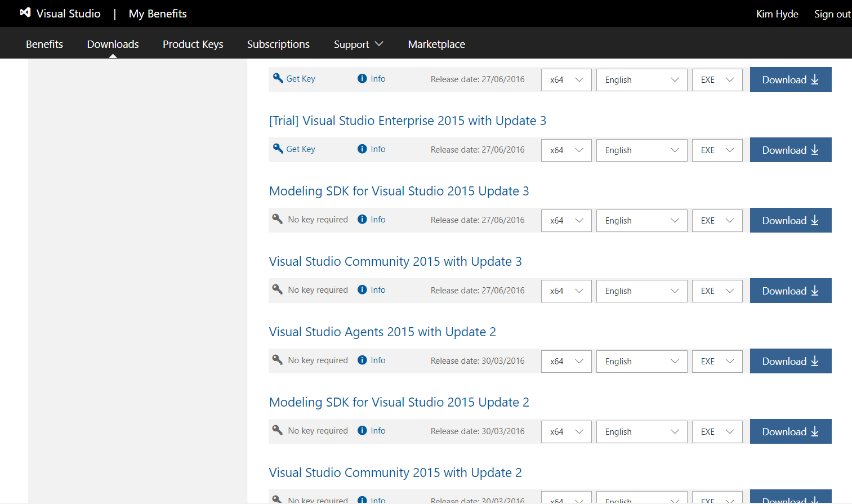
Task: Open EXE dropdown for Visual Studio Agents 2015
Action: click(717, 362)
